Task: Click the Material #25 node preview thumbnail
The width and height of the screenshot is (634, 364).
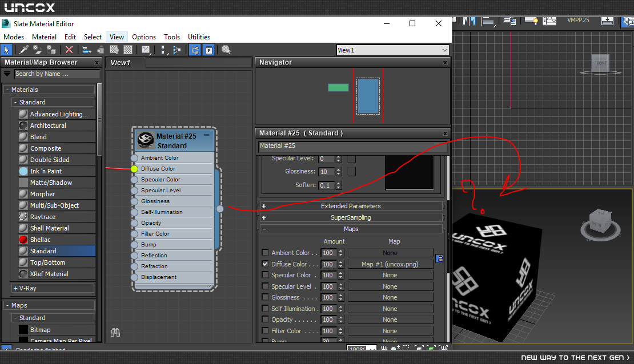Action: click(146, 140)
